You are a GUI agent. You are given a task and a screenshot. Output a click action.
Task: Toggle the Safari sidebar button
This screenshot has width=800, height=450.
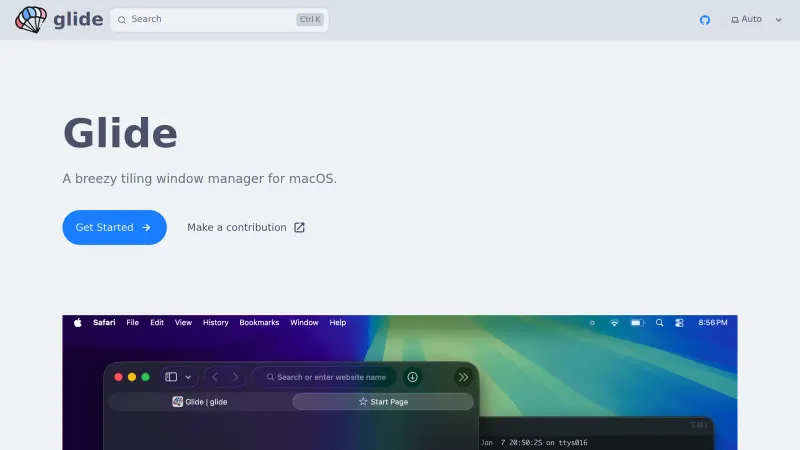(x=171, y=377)
